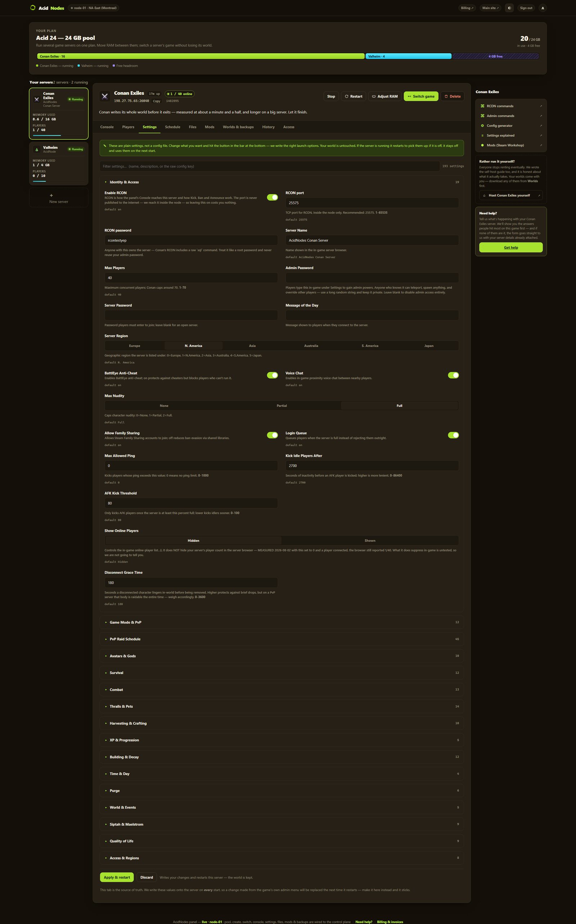This screenshot has width=576, height=924.
Task: Open the user avatar A
Action: coord(543,8)
